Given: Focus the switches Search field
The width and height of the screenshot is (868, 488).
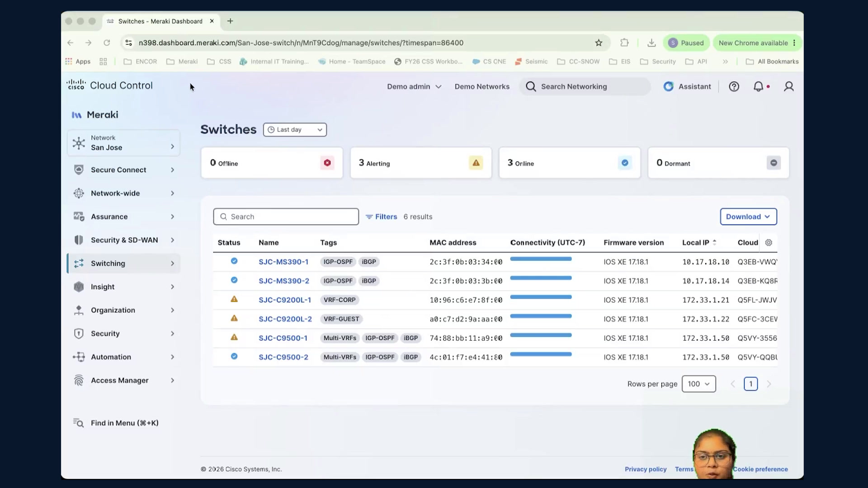Looking at the screenshot, I should point(286,216).
